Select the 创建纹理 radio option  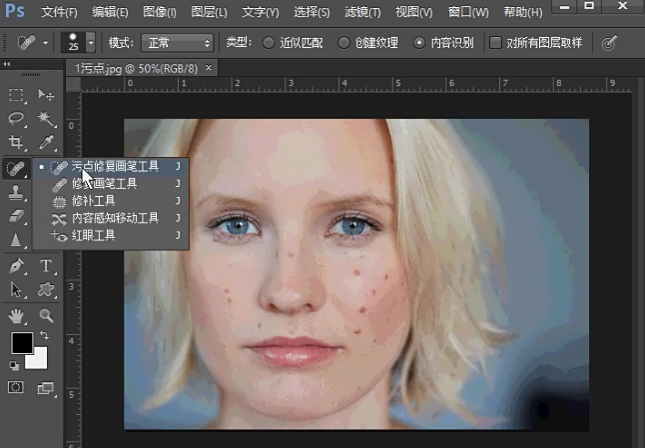point(344,42)
